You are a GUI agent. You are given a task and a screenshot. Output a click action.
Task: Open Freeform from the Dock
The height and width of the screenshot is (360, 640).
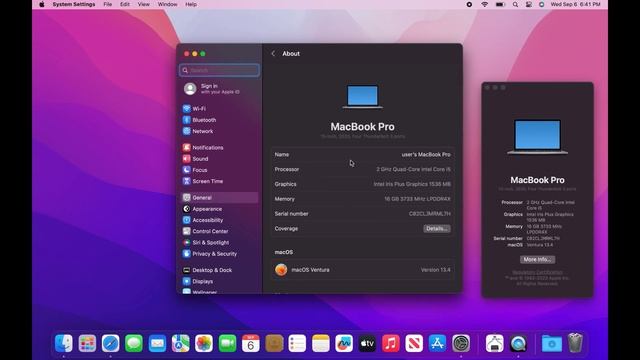[344, 343]
